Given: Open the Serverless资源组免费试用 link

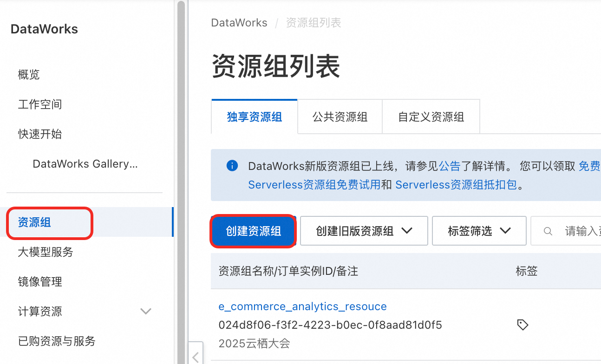Looking at the screenshot, I should [314, 185].
